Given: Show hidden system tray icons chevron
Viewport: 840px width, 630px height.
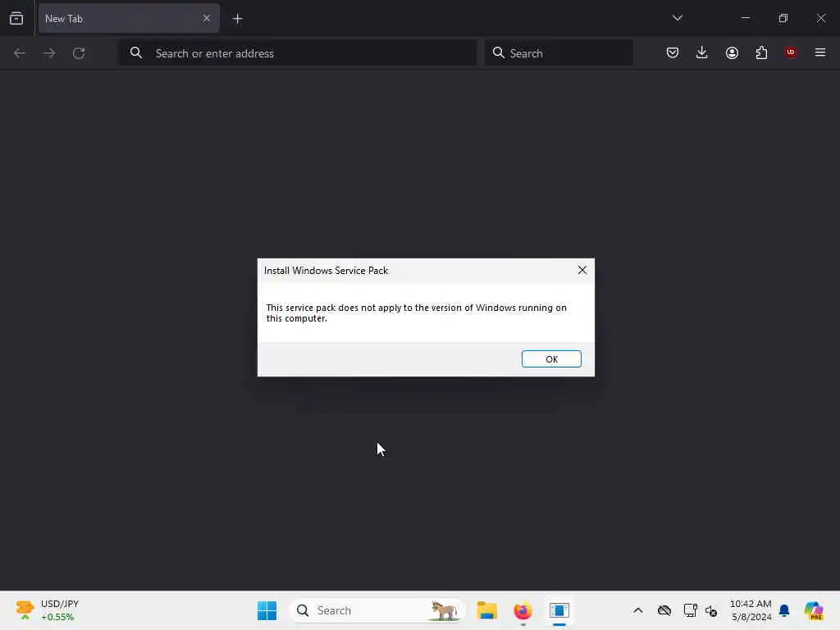Looking at the screenshot, I should (638, 610).
